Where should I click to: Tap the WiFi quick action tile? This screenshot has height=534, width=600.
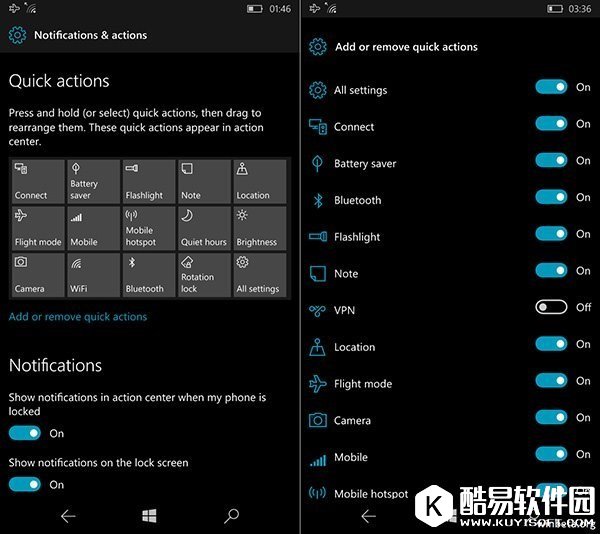(x=92, y=274)
